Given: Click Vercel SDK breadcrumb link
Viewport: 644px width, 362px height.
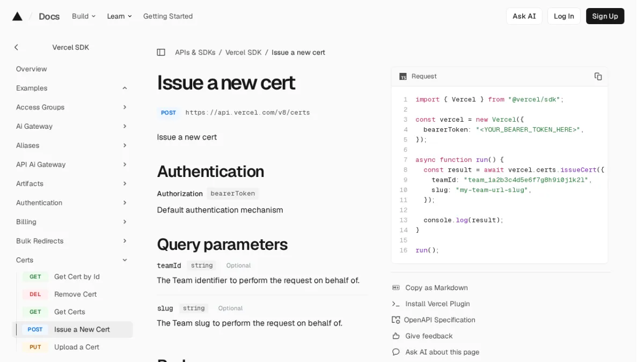Looking at the screenshot, I should coord(243,53).
